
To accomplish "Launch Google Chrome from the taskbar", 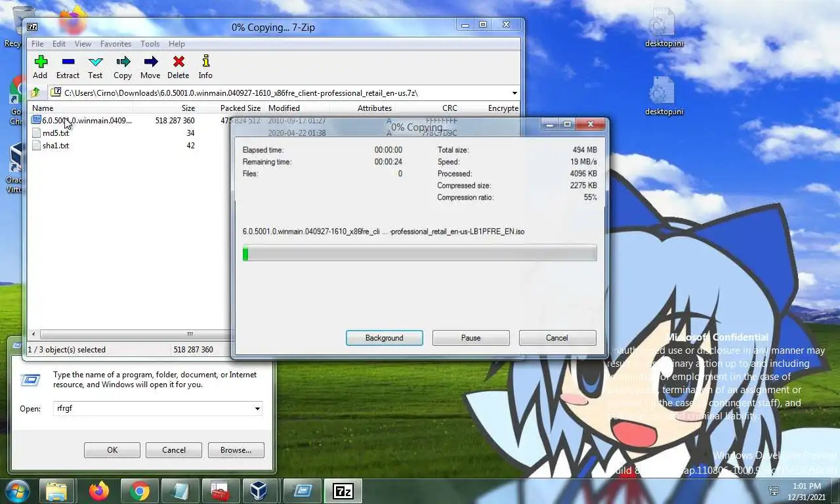I will [139, 491].
